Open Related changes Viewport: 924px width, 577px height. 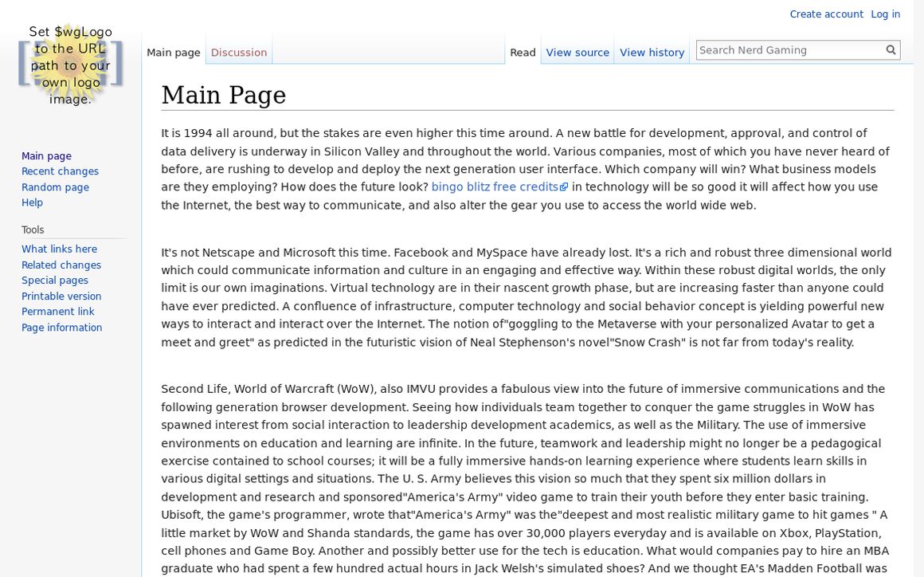pyautogui.click(x=61, y=265)
